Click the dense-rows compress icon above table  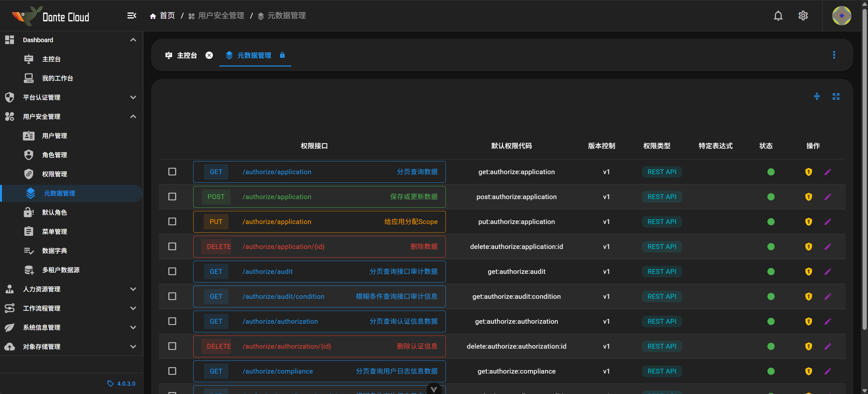(x=817, y=97)
